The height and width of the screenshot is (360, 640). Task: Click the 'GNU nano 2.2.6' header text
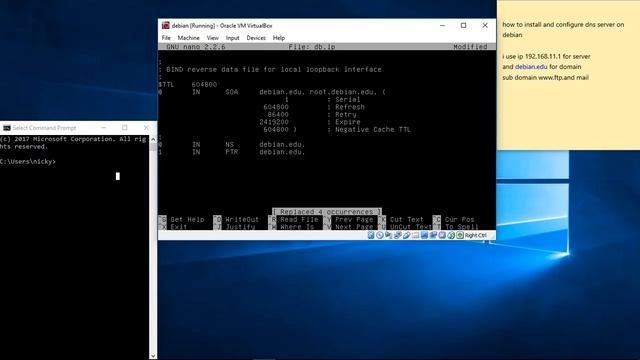196,47
